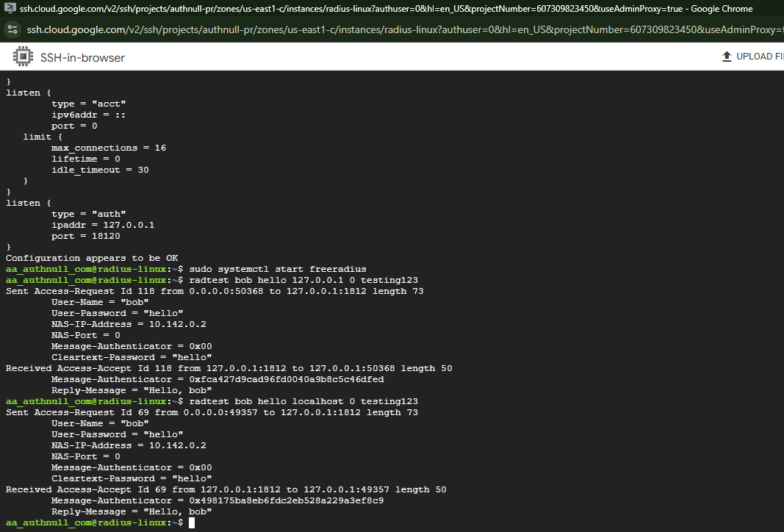Click 'Received Access-Accept Id 118' output line

pyautogui.click(x=229, y=368)
